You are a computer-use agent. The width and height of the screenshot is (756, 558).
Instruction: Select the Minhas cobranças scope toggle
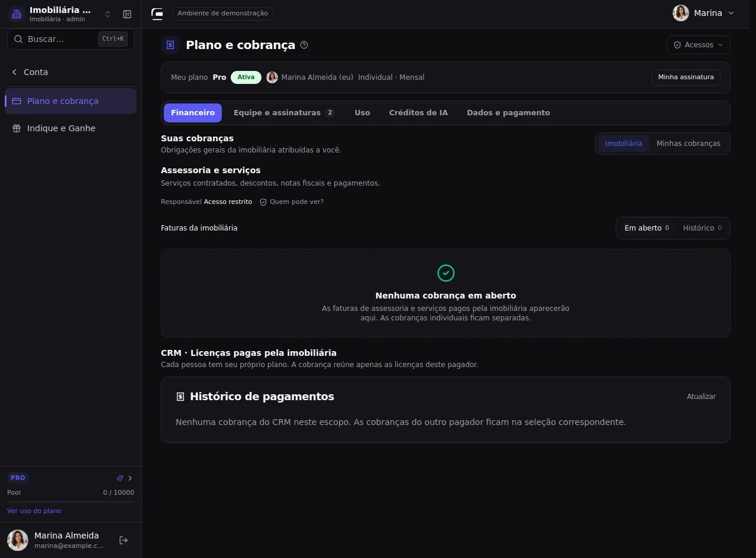point(689,144)
